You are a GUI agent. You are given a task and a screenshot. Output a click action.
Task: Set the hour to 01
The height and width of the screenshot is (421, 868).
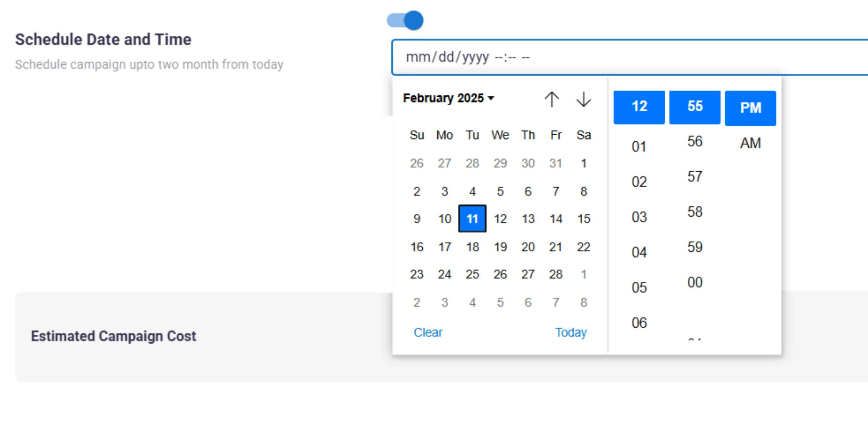pos(639,147)
